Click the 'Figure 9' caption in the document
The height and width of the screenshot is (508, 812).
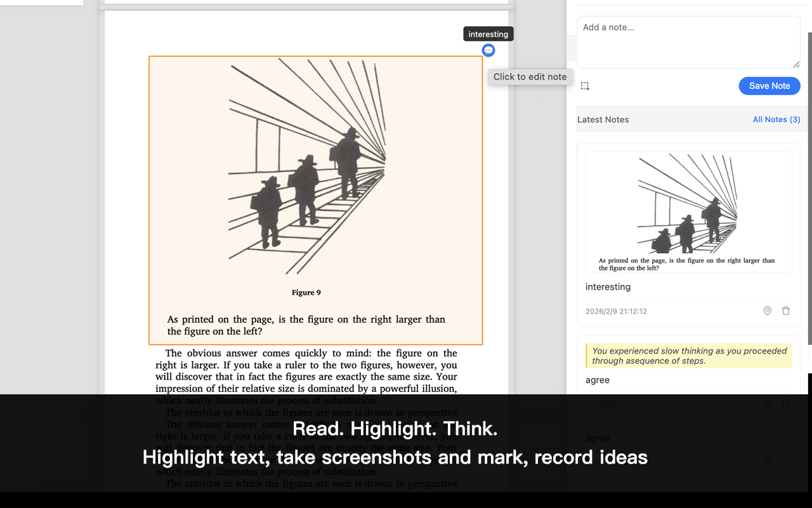pyautogui.click(x=306, y=293)
